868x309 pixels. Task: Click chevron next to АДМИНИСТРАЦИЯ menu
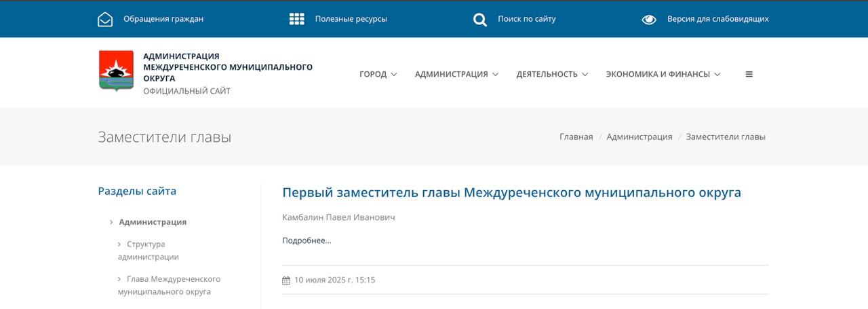tap(496, 75)
